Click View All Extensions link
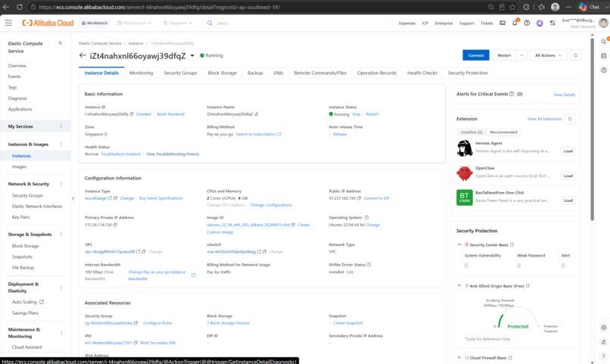 pos(544,119)
